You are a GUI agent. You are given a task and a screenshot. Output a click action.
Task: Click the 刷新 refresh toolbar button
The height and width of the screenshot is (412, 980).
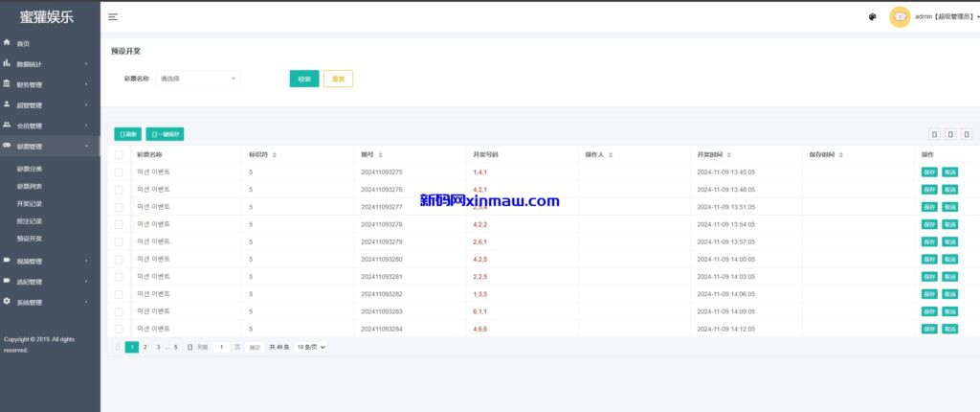click(x=127, y=134)
